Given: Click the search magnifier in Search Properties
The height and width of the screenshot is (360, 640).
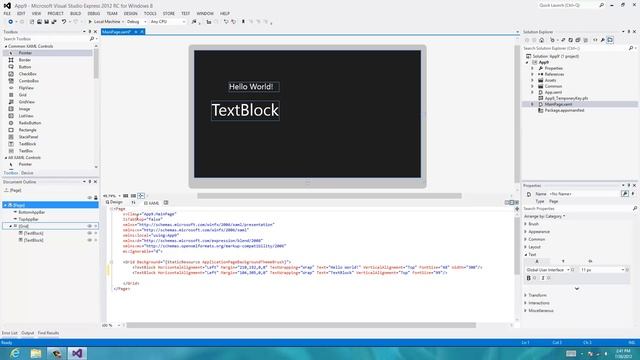Looking at the screenshot, I should (x=635, y=209).
